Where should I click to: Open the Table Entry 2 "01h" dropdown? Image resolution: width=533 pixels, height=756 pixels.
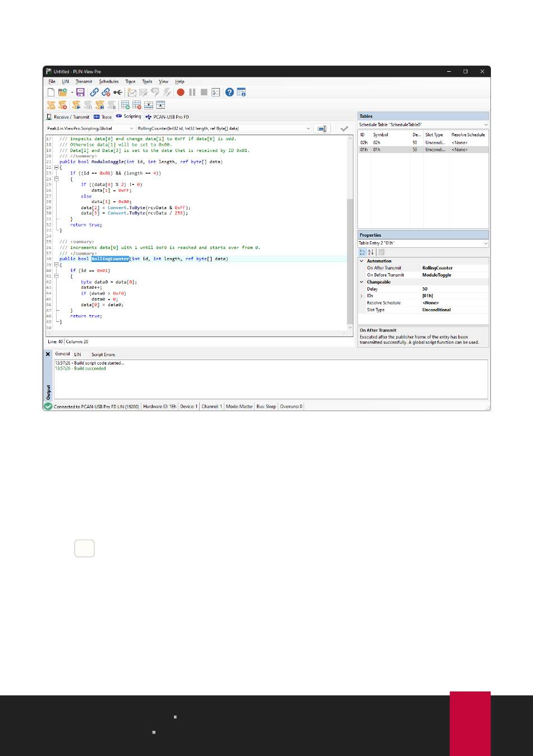[423, 243]
